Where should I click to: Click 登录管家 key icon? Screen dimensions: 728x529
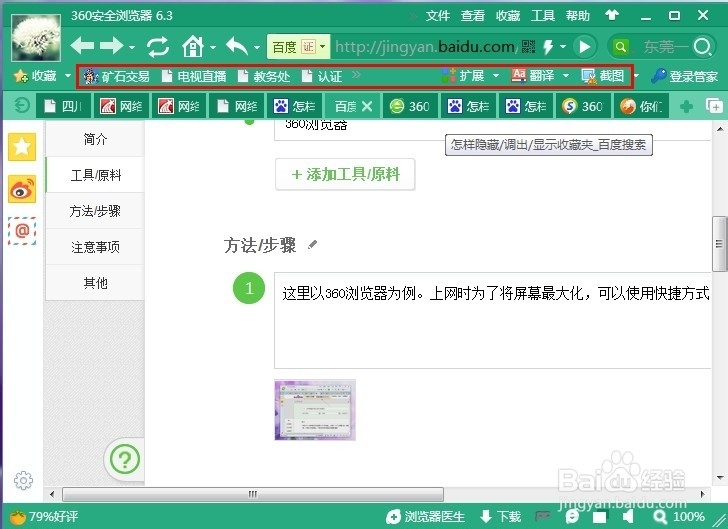(684, 76)
